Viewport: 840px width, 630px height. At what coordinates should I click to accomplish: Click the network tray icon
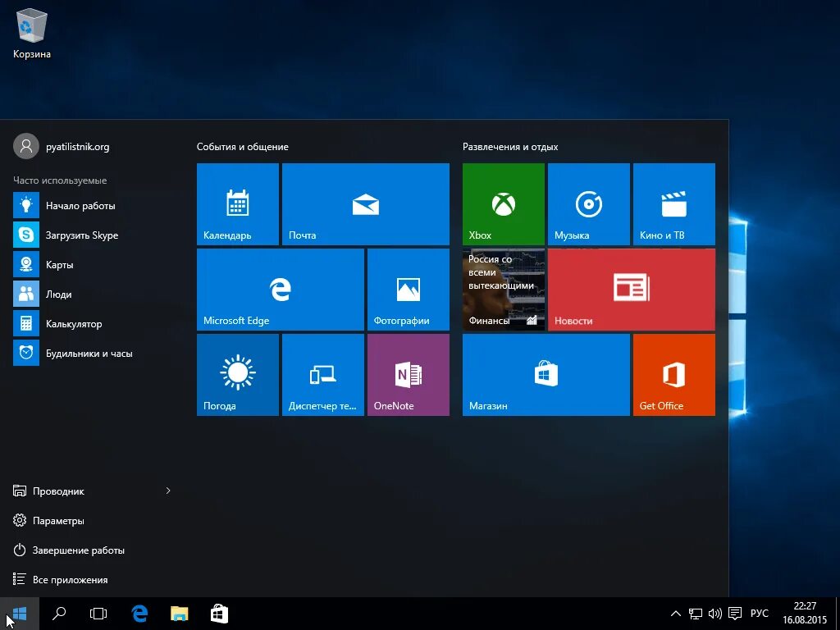click(x=696, y=614)
